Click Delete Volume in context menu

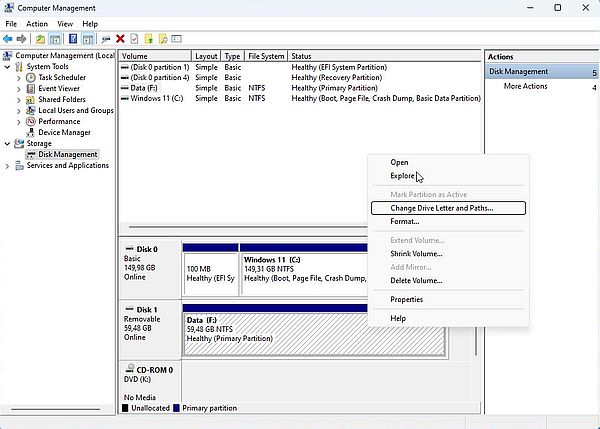415,281
